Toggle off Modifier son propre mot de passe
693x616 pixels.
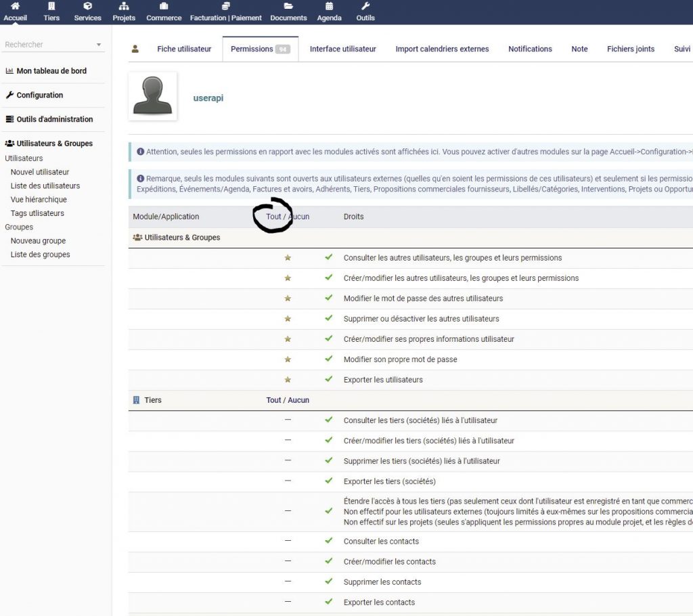click(328, 359)
